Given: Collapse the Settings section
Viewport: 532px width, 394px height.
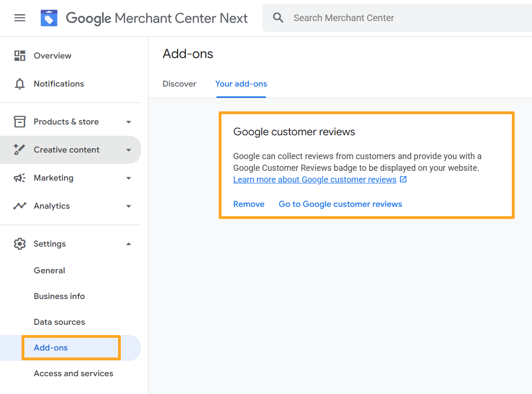Looking at the screenshot, I should tap(128, 244).
